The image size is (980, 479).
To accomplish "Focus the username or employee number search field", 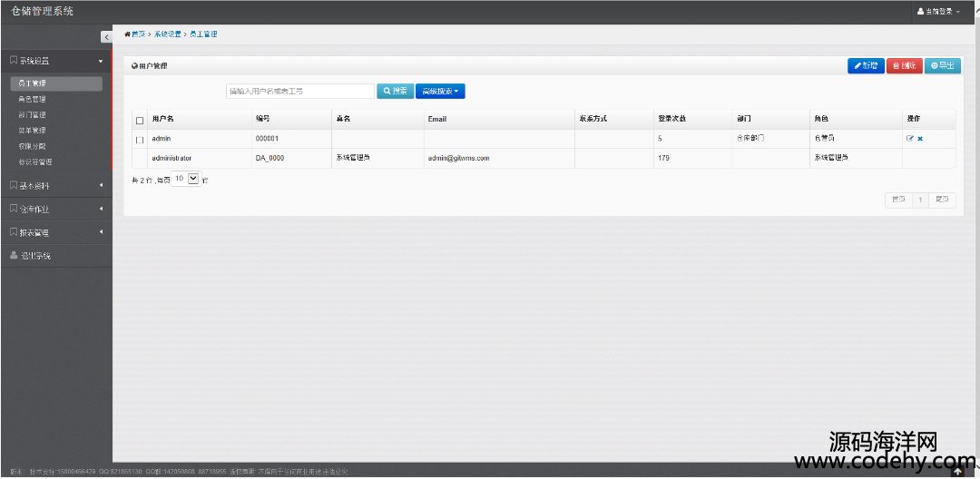I will pos(300,92).
